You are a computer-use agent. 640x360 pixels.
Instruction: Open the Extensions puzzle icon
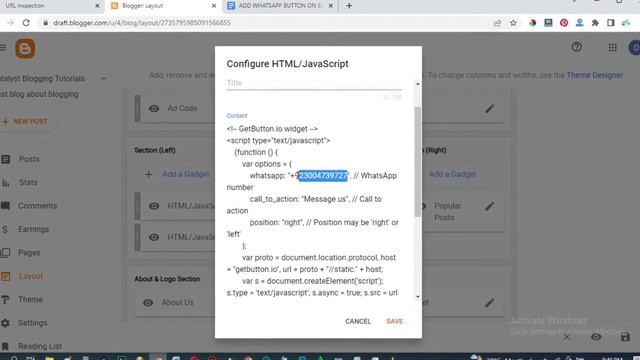click(x=595, y=23)
